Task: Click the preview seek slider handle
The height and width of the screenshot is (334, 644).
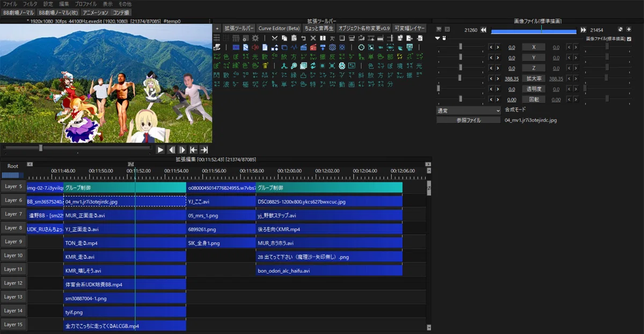Action: point(41,147)
